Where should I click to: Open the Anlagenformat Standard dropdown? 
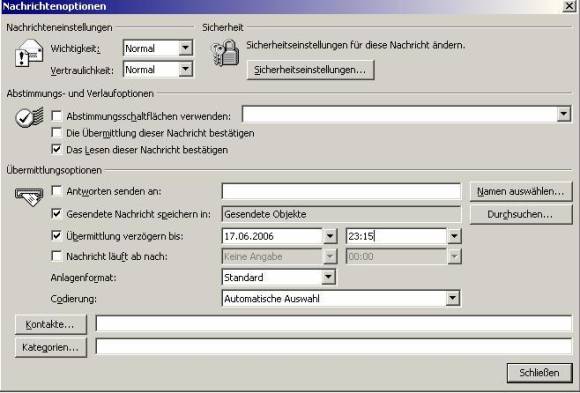click(x=328, y=277)
